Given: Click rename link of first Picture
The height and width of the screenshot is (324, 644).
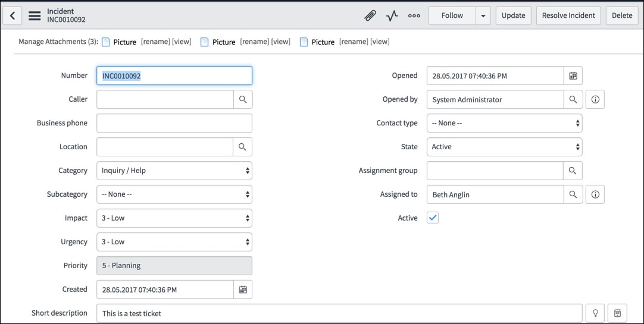Looking at the screenshot, I should [155, 42].
